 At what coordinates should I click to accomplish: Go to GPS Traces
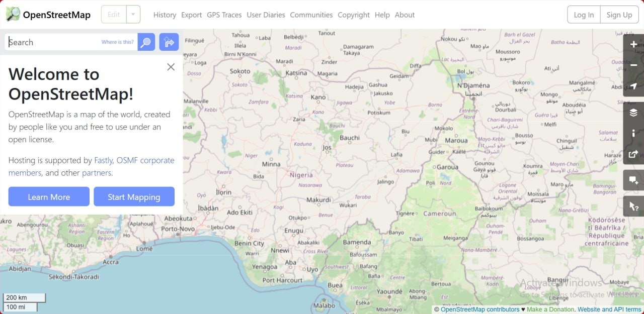pyautogui.click(x=224, y=15)
